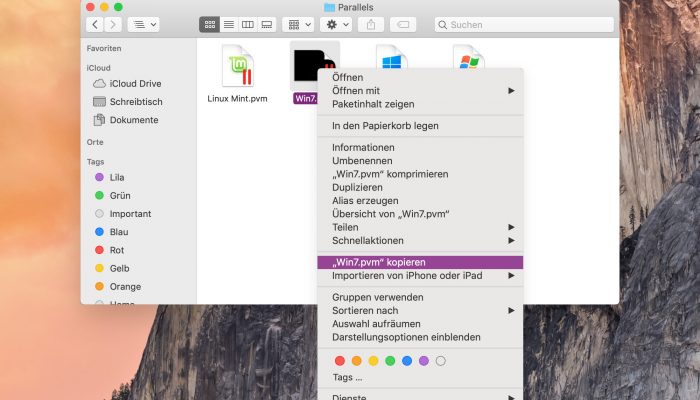This screenshot has height=400, width=700.
Task: Choose Informationen in context menu
Action: tap(420, 147)
